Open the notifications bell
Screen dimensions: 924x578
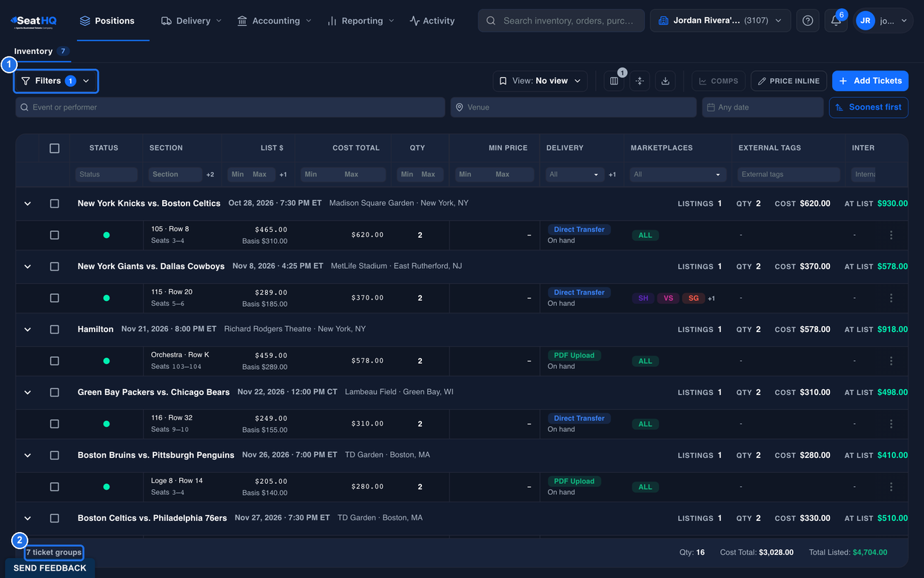coord(836,21)
